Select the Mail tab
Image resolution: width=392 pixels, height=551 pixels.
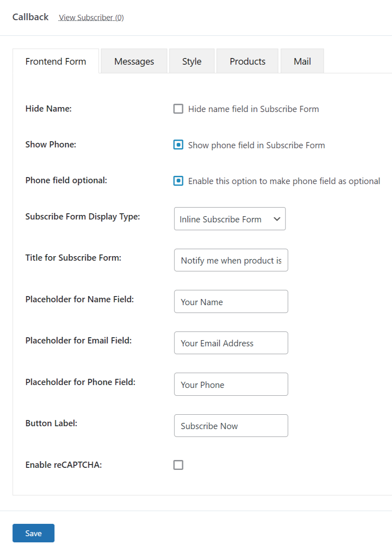point(302,61)
